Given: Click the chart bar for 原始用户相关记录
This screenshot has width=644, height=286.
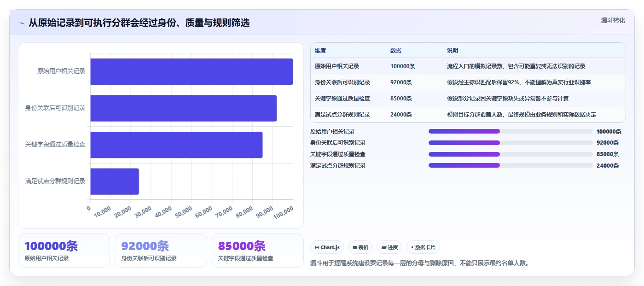Looking at the screenshot, I should (191, 71).
